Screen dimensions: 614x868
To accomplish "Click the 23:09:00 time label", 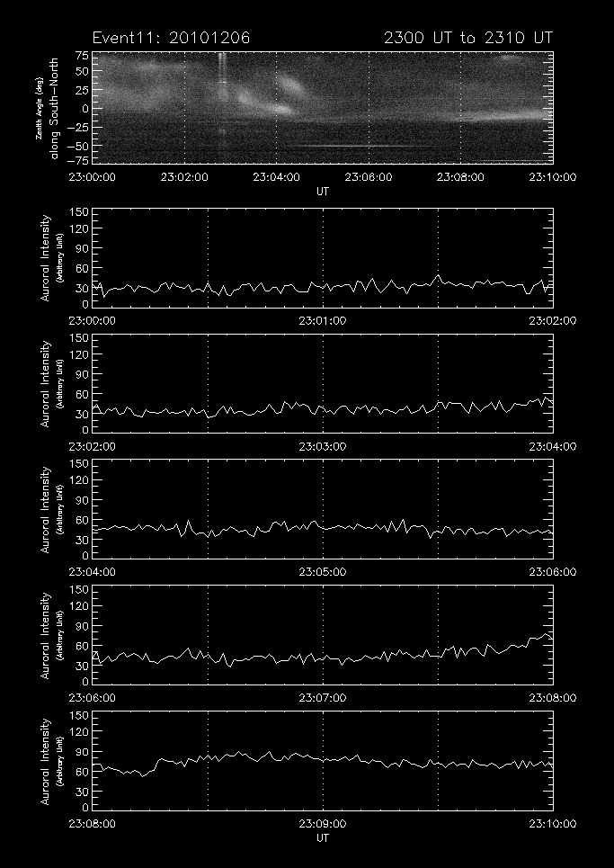I will (323, 824).
